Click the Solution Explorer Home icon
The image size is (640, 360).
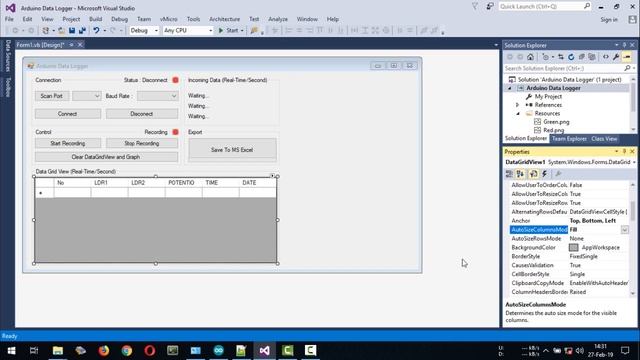pos(530,57)
